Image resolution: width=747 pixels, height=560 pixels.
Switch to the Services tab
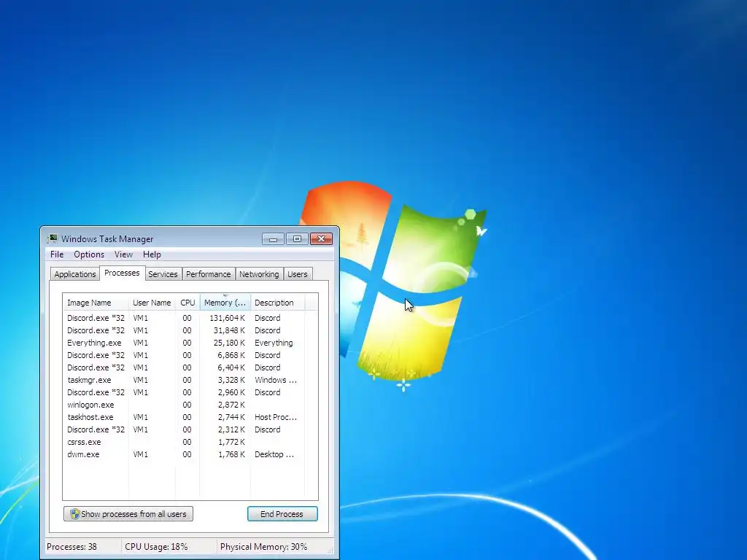click(163, 274)
